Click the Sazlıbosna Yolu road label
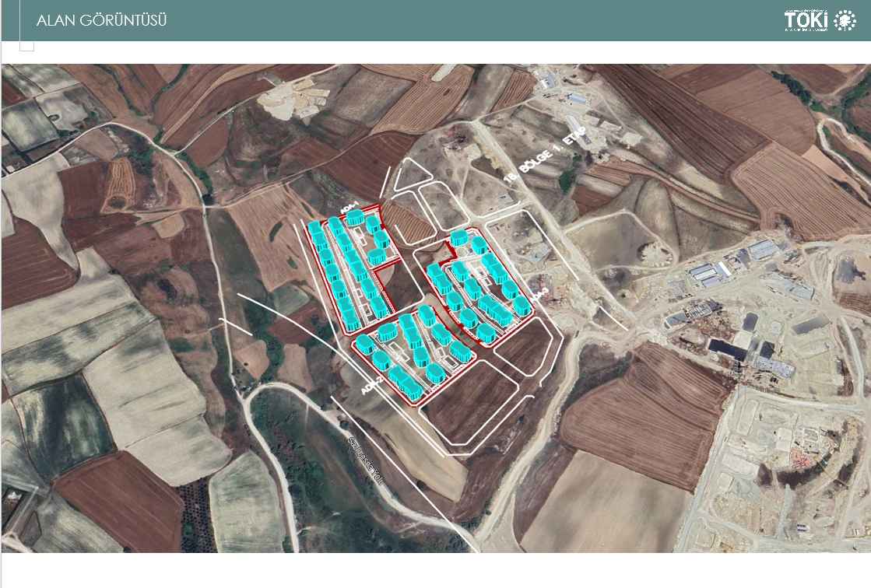The image size is (871, 588). point(366,461)
